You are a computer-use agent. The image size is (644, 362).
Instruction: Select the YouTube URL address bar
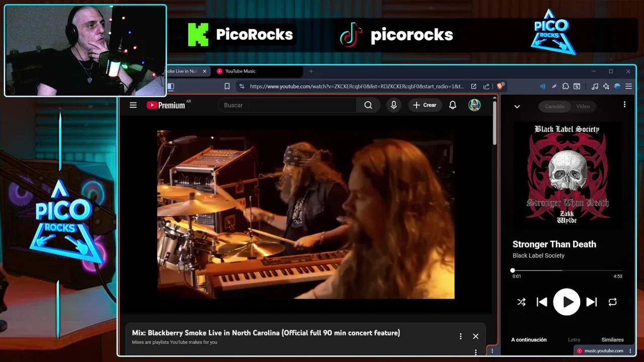[x=357, y=86]
